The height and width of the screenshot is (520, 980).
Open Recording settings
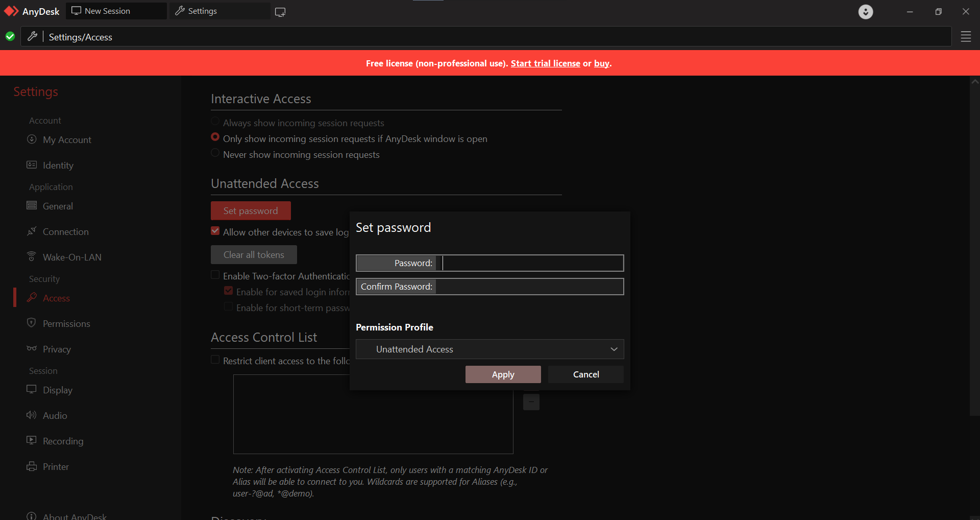coord(63,441)
